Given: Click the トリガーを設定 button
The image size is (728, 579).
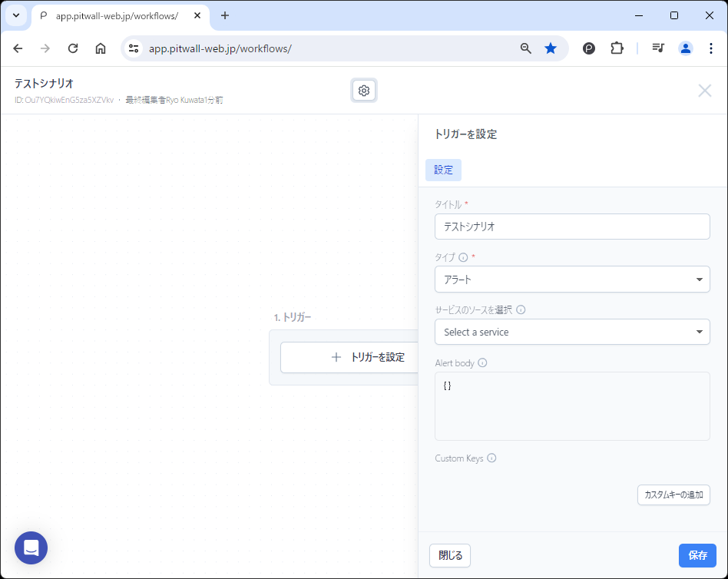Looking at the screenshot, I should [370, 357].
